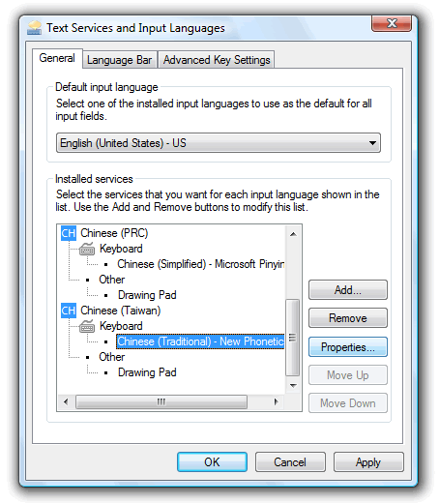Switch to the General tab
Screen dimensions: 439x504
click(x=57, y=58)
